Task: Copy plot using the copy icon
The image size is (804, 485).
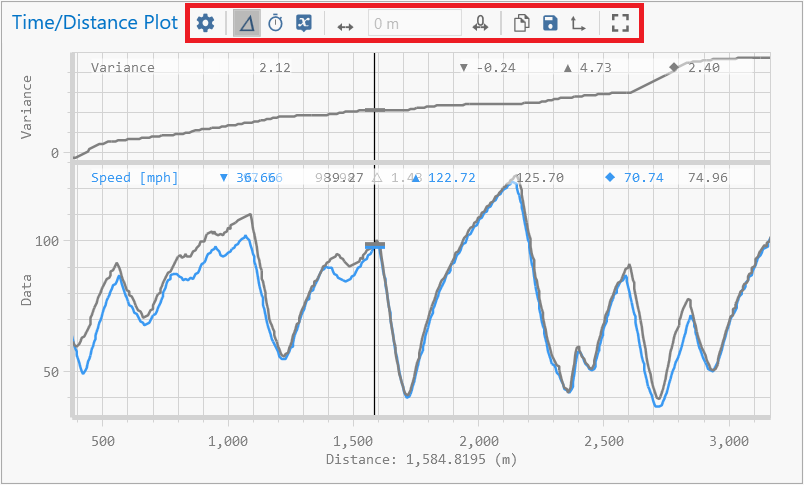Action: coord(521,23)
